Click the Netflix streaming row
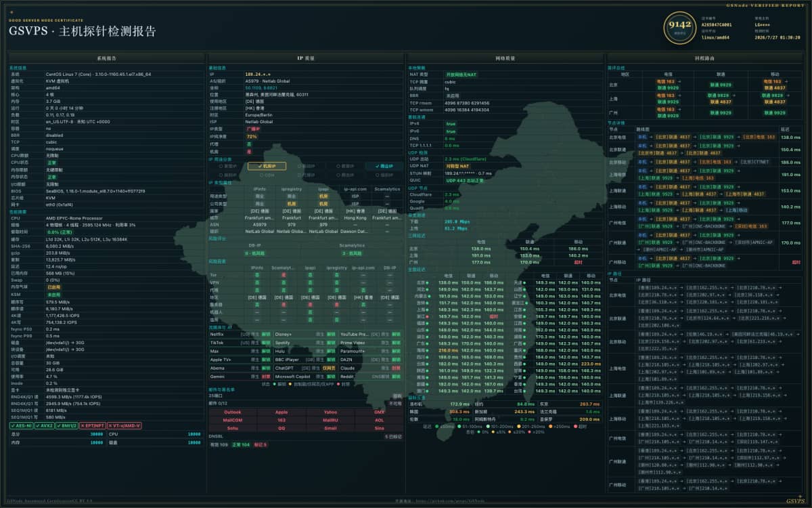Viewport: 812px width, 508px height. point(240,334)
